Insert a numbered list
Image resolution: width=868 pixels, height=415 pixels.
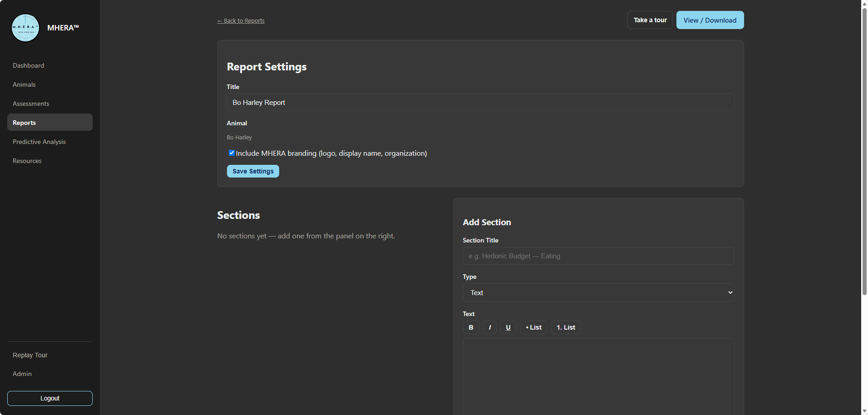[x=566, y=327]
